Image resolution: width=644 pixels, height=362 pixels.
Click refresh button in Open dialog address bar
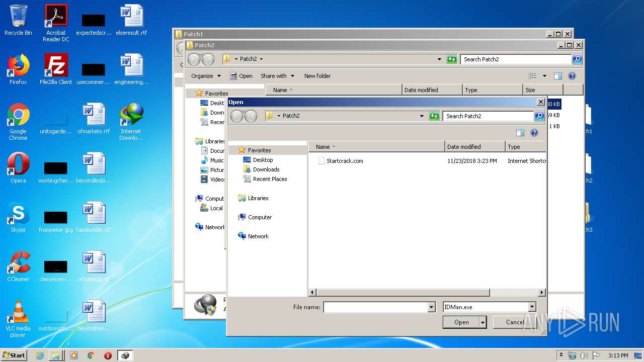pyautogui.click(x=434, y=116)
